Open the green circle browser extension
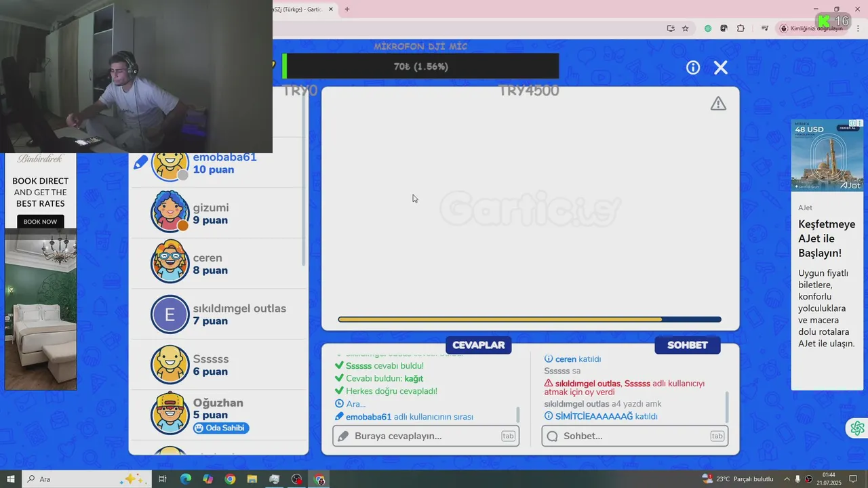This screenshot has width=868, height=488. [x=708, y=28]
